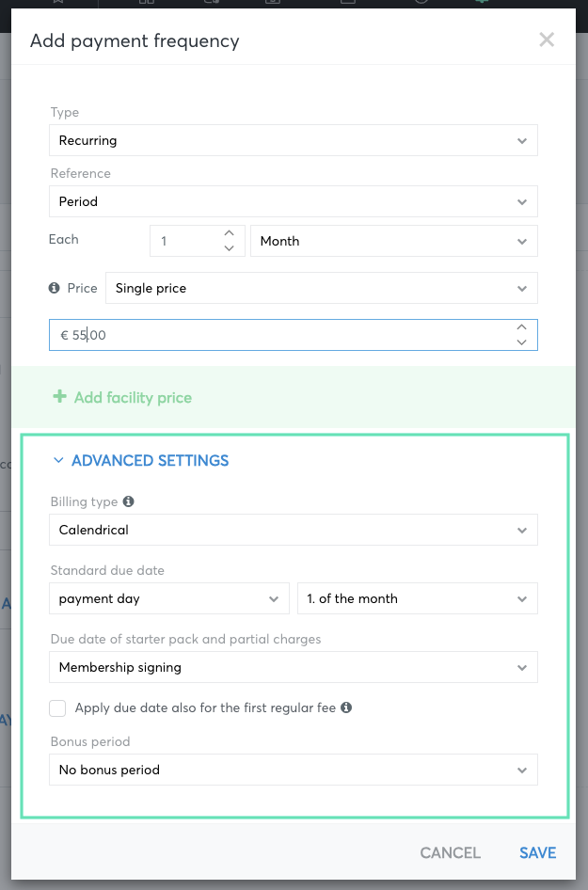This screenshot has height=890, width=588.
Task: Decrease the euro price with down arrow
Action: 521,342
